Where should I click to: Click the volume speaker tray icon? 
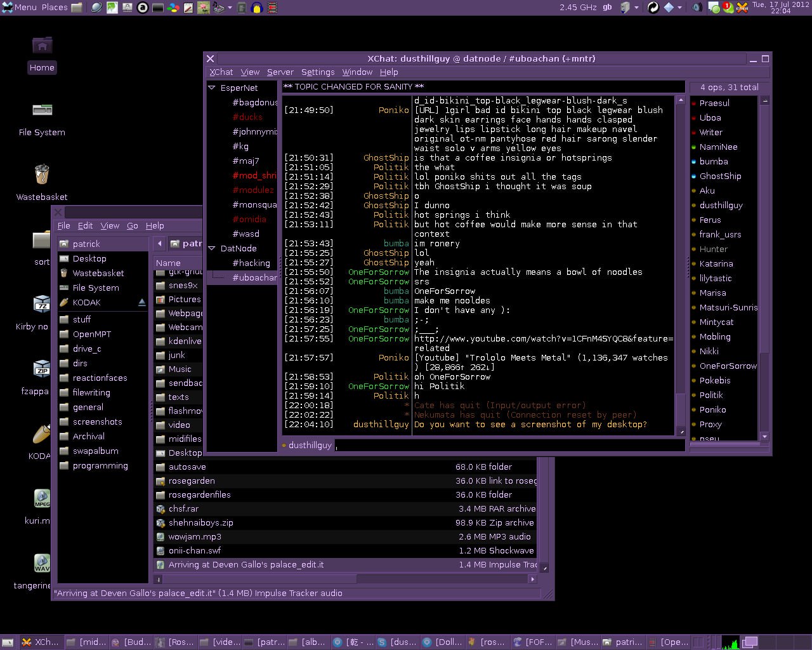click(x=697, y=8)
